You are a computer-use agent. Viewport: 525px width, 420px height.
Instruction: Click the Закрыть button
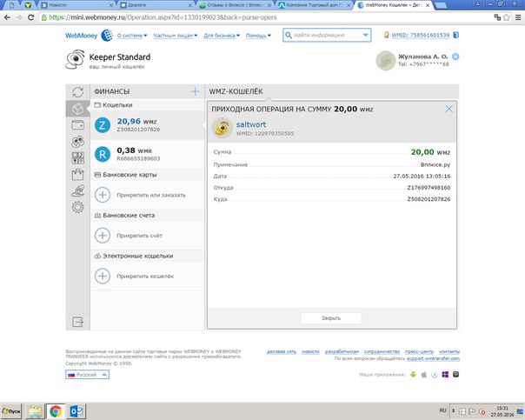pos(331,318)
